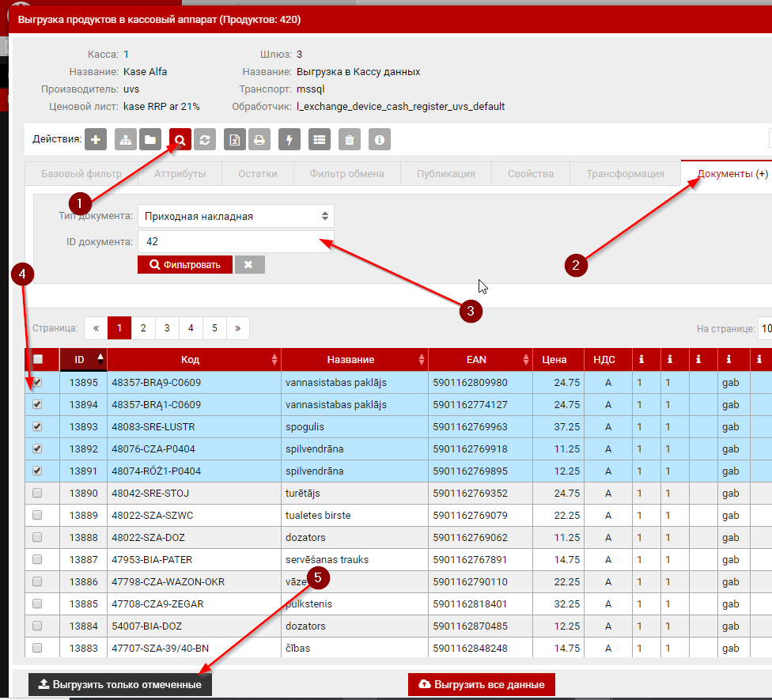
Task: Switch to the Остатки tab
Action: coord(257,174)
